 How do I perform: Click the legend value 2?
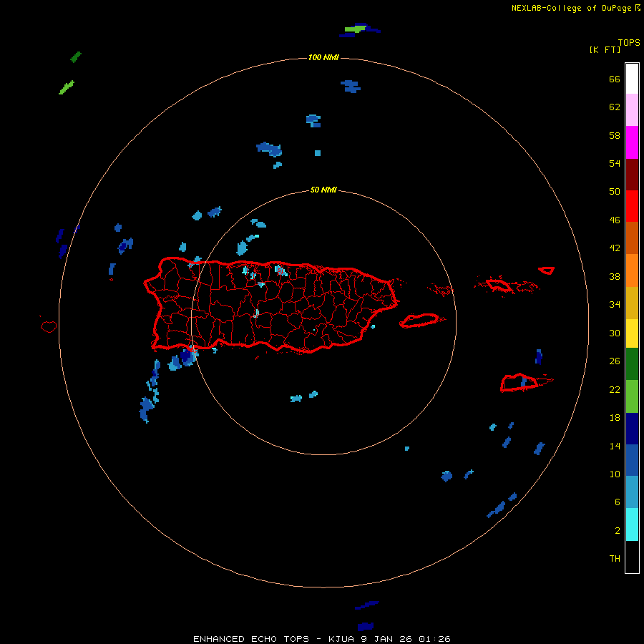(x=618, y=531)
